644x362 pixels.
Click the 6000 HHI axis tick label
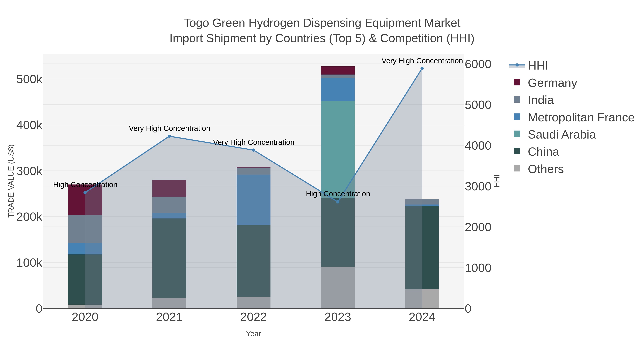[478, 64]
